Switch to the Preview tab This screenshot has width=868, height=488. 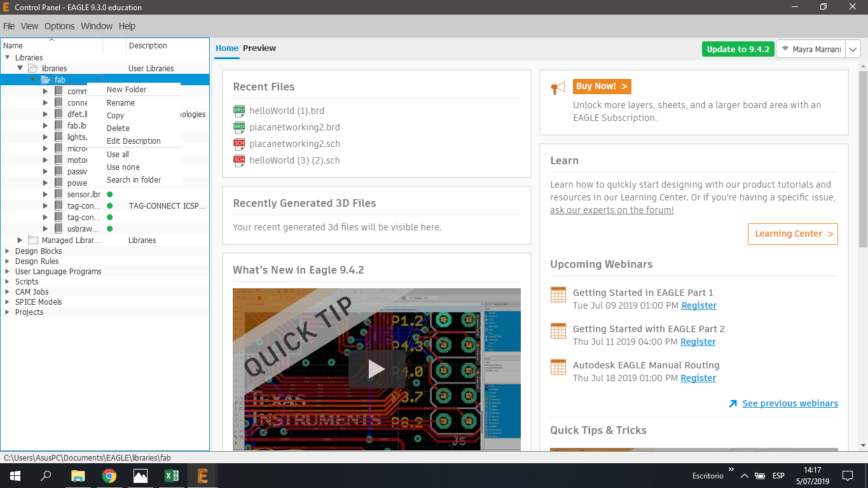coord(259,48)
